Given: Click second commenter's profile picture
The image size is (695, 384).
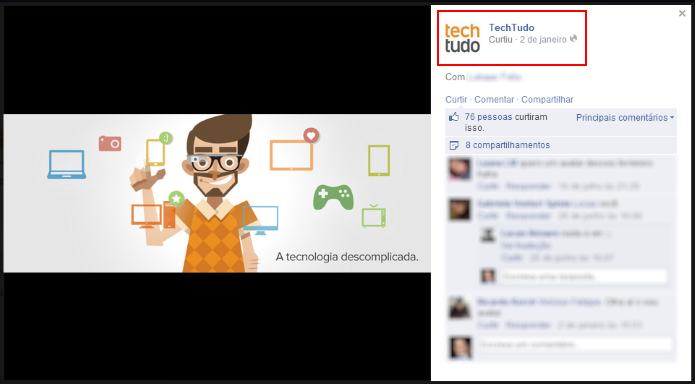Looking at the screenshot, I should point(460,210).
